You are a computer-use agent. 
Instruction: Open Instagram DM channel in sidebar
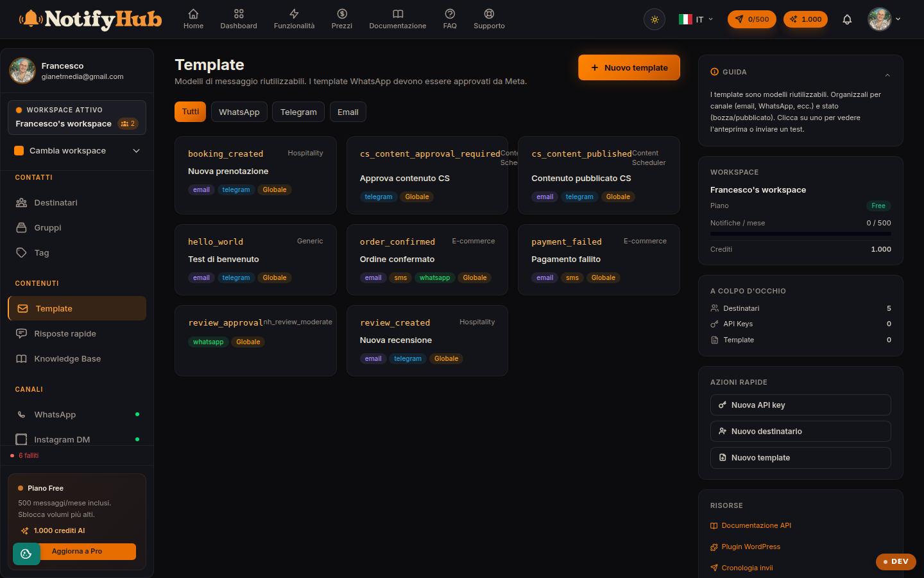point(77,439)
